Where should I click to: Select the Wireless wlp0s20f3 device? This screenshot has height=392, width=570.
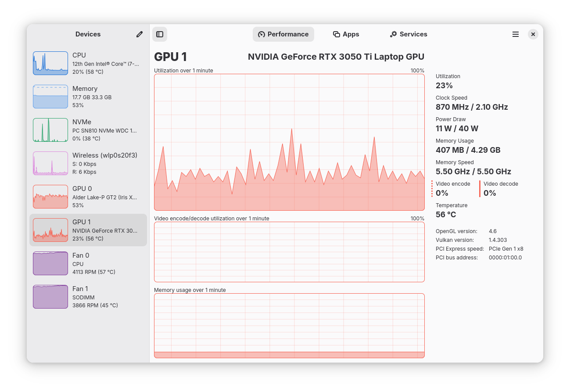click(88, 163)
